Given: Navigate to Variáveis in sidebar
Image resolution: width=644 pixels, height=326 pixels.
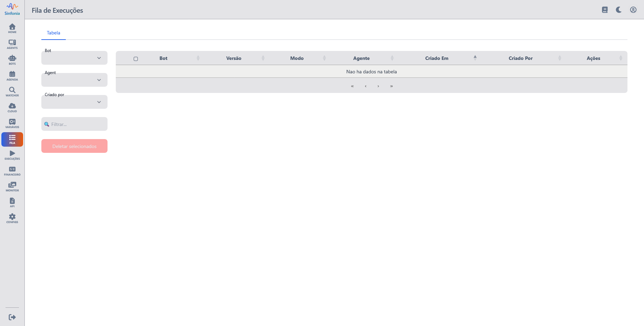Looking at the screenshot, I should point(12,124).
